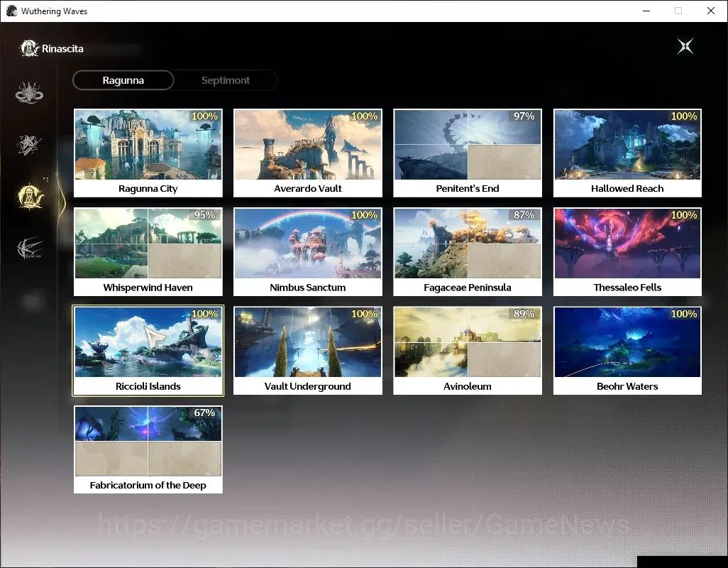Close the exploration panel with the X icon
This screenshot has height=568, width=728.
pos(685,46)
